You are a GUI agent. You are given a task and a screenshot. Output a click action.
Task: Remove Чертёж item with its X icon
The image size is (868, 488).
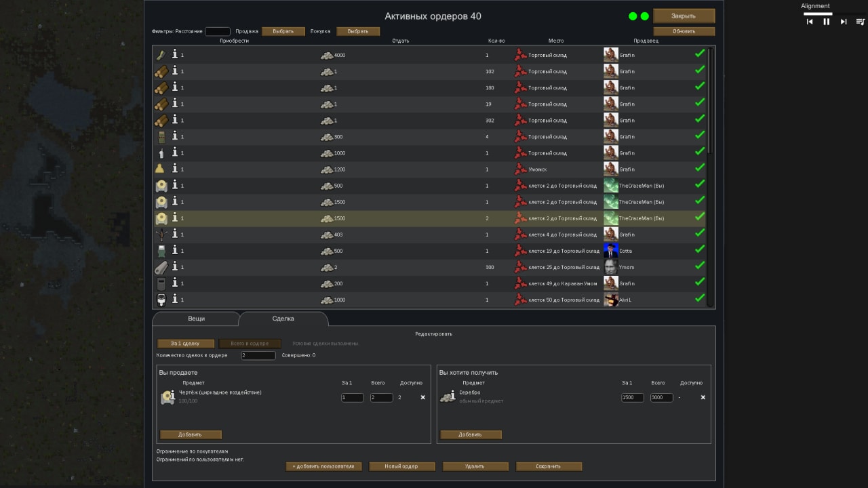click(x=423, y=397)
